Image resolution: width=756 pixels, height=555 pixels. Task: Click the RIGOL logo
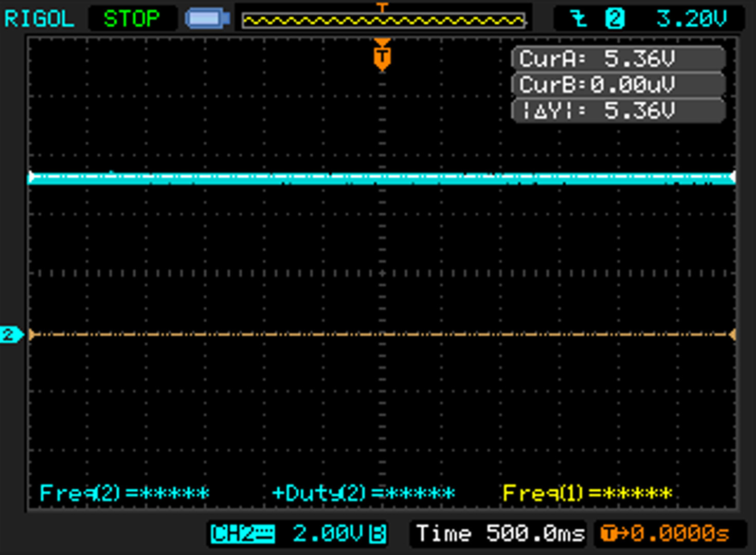tap(39, 19)
